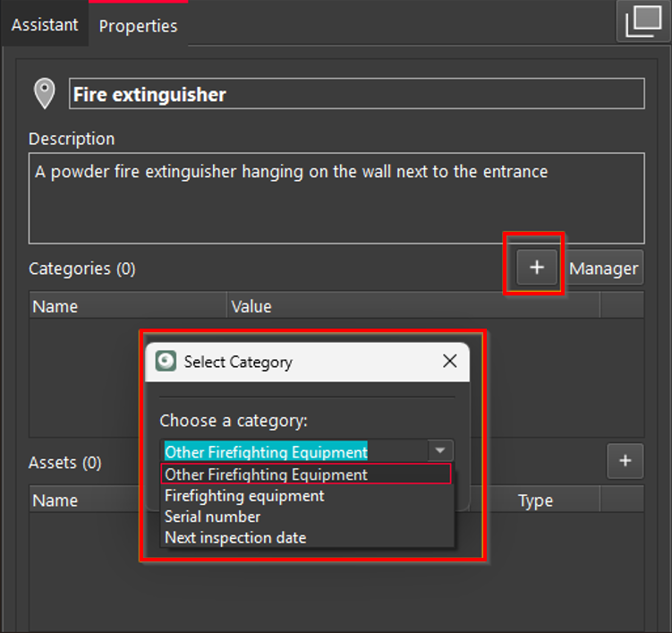Select Next inspection date option
Screen dimensions: 672x633
235,538
